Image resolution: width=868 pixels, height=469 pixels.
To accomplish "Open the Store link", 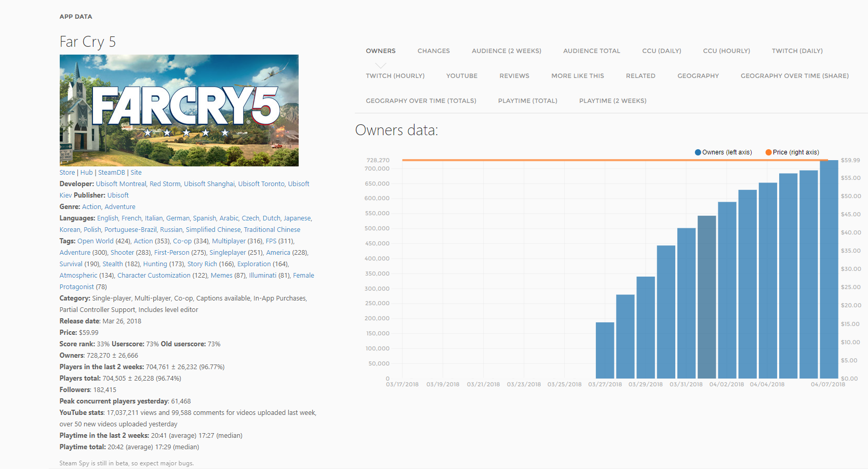I will [67, 173].
